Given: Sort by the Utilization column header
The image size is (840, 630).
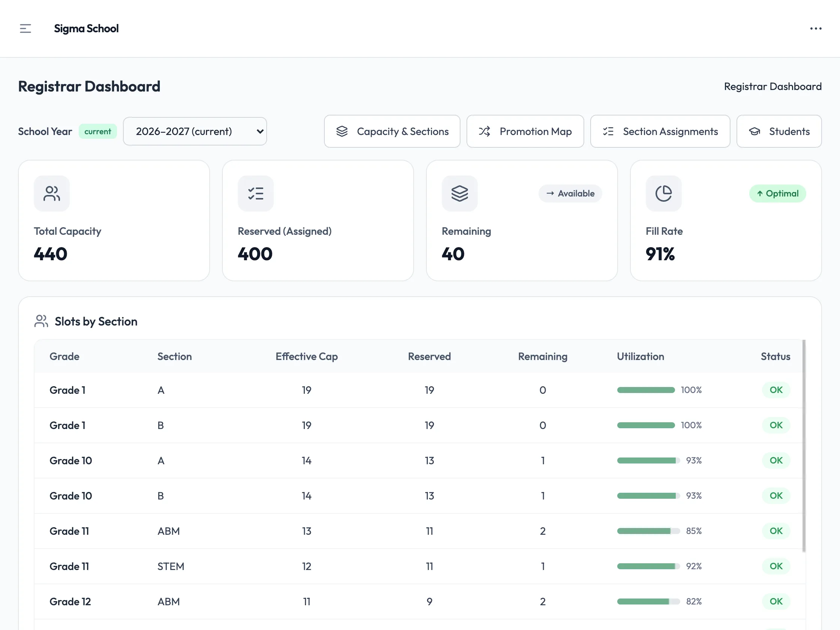Looking at the screenshot, I should (x=640, y=357).
